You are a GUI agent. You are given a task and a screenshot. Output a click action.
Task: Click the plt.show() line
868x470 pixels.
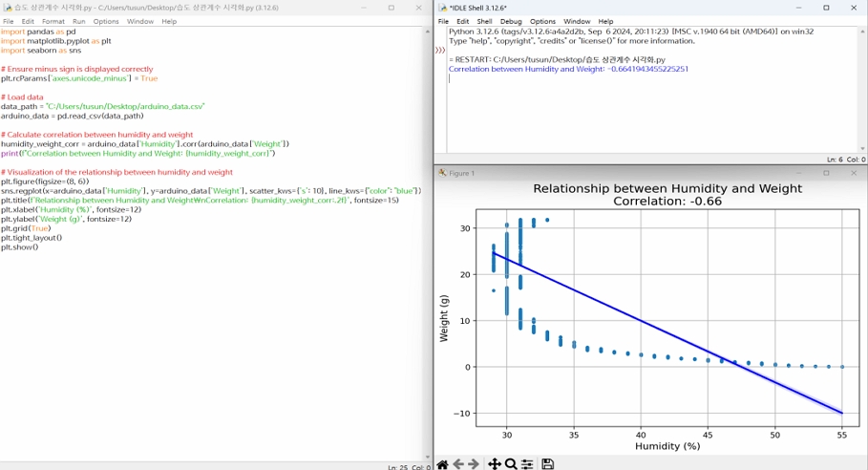(x=20, y=246)
